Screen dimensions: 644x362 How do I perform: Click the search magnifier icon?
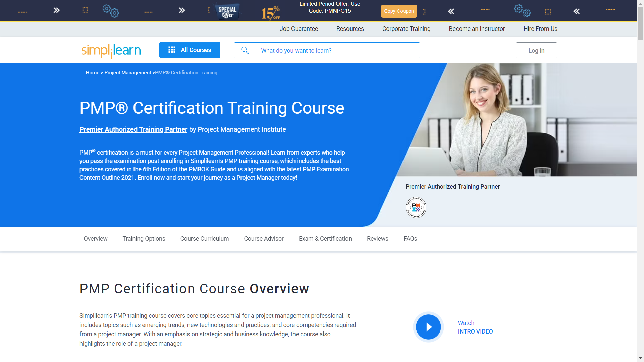[x=245, y=50]
